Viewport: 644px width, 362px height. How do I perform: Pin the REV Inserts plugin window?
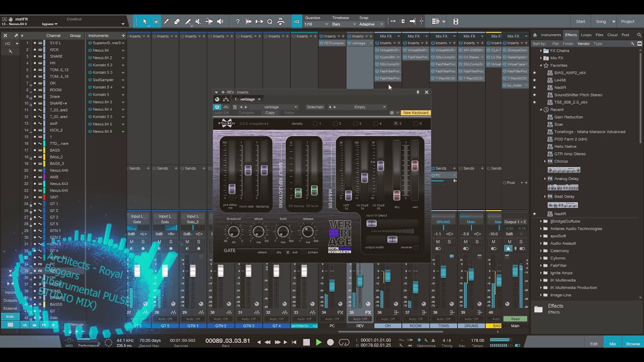coord(418,93)
